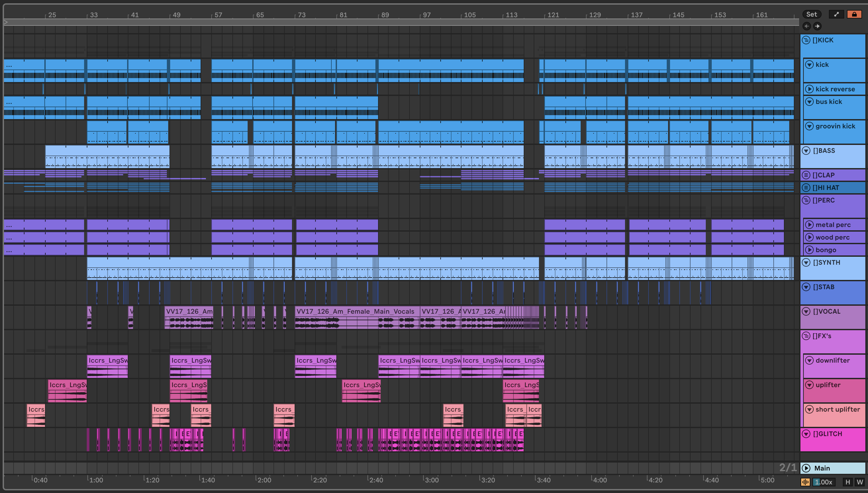Fold the []HI HAT group icon
868x493 pixels.
806,188
